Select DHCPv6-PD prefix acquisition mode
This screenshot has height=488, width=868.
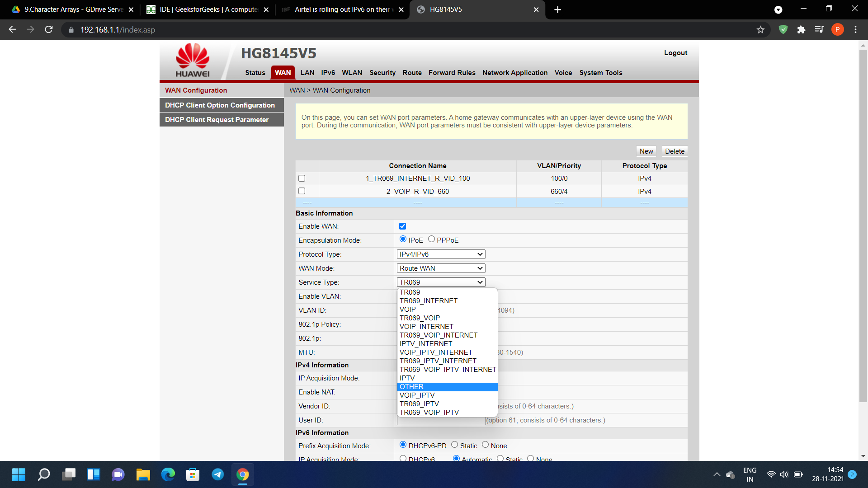[x=403, y=445]
